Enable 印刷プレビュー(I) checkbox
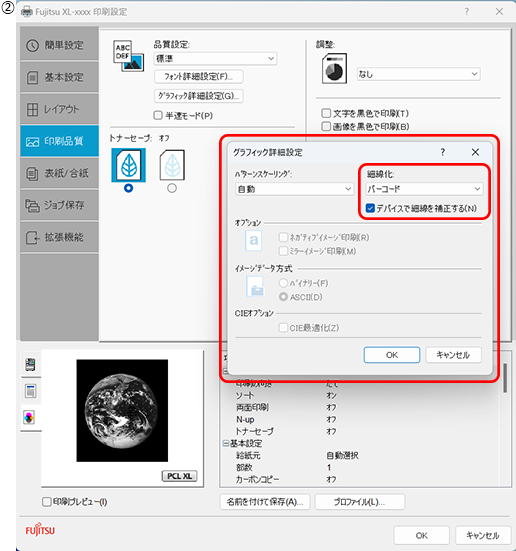Viewport: 516px width, 551px height. (46, 501)
